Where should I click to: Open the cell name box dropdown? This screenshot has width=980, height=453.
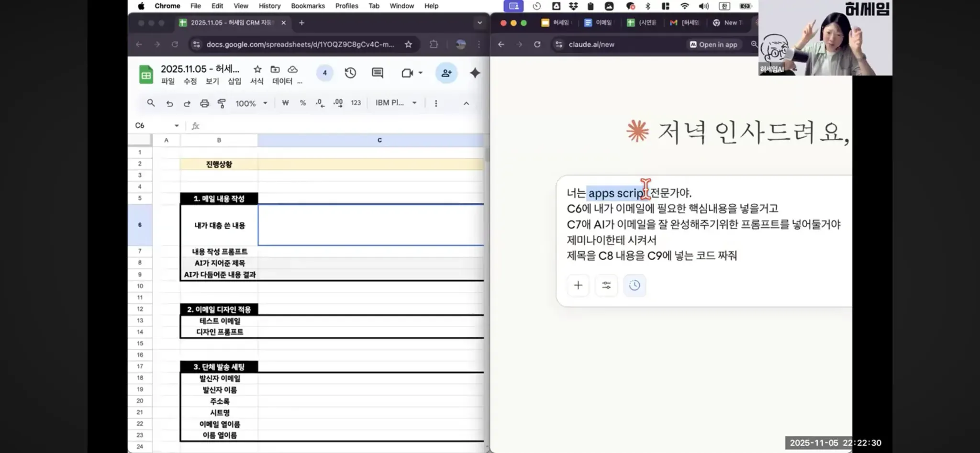click(177, 125)
